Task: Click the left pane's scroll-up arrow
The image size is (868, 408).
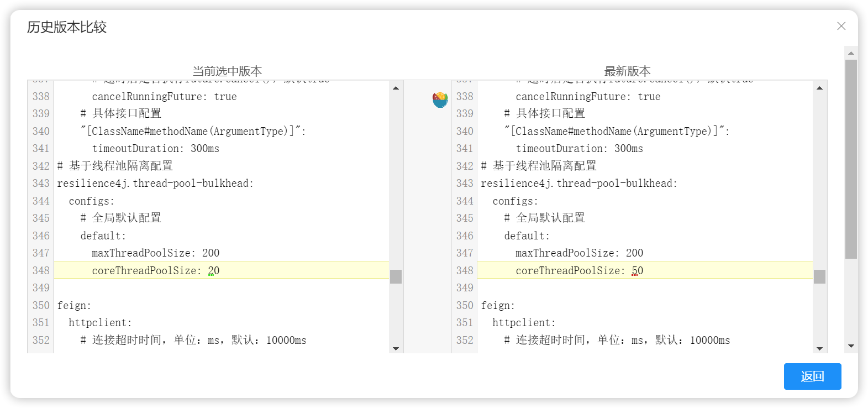Action: point(396,88)
